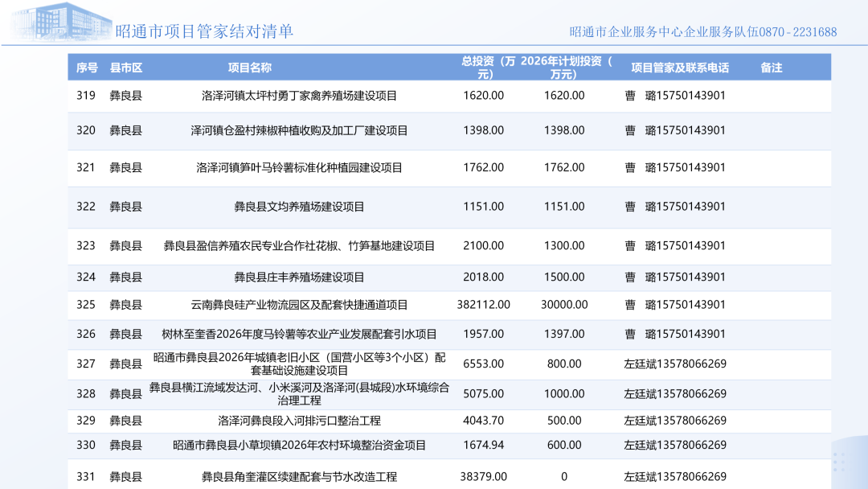The width and height of the screenshot is (868, 489).
Task: Select project 昭通市彝良县2026年城镇老旧小区配套基础设施建设项目
Action: click(299, 364)
